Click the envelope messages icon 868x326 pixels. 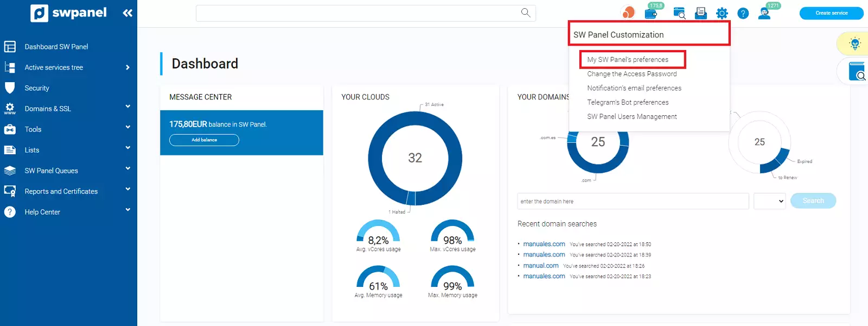point(700,13)
